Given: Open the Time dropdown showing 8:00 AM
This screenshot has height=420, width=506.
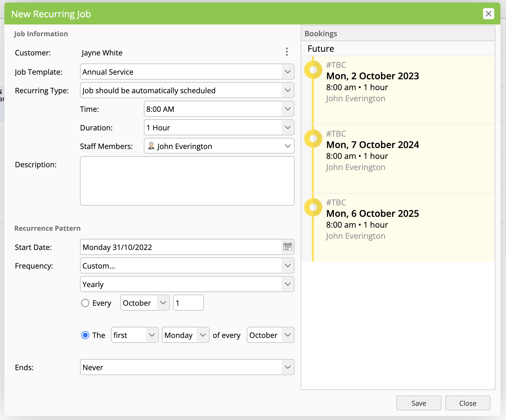Looking at the screenshot, I should click(x=219, y=109).
